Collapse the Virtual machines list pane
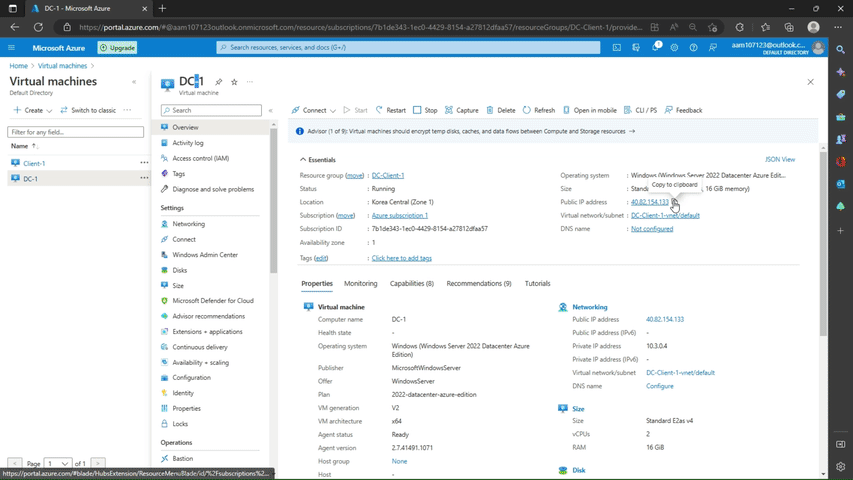 coord(134,82)
